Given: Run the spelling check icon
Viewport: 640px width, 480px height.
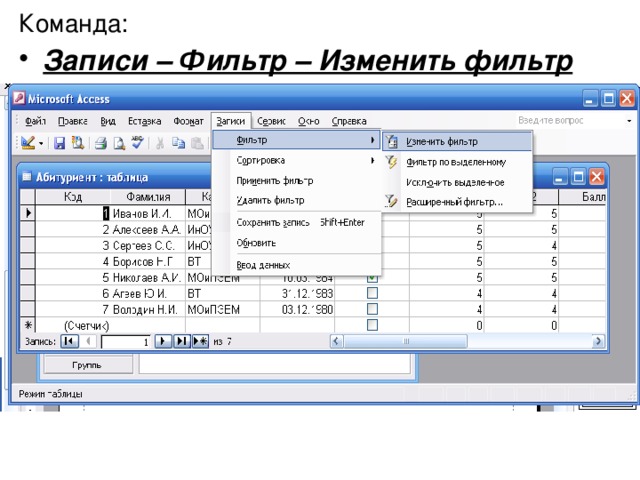Looking at the screenshot, I should click(x=138, y=142).
